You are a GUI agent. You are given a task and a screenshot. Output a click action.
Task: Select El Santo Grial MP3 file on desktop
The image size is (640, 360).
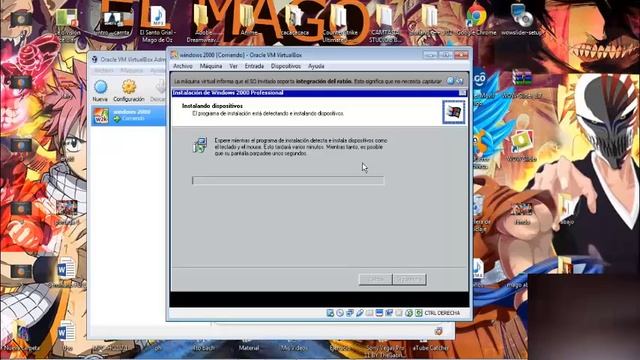[158, 24]
